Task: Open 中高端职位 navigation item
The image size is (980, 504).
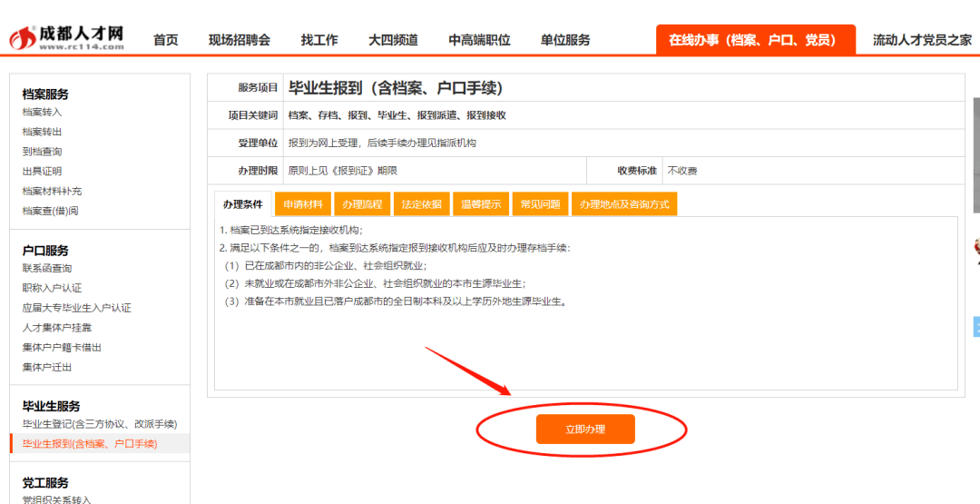Action: (x=479, y=40)
